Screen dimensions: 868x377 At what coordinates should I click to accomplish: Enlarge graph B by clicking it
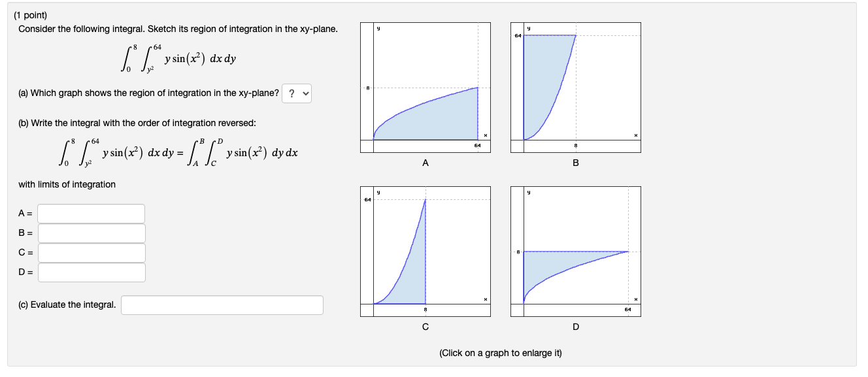[575, 88]
